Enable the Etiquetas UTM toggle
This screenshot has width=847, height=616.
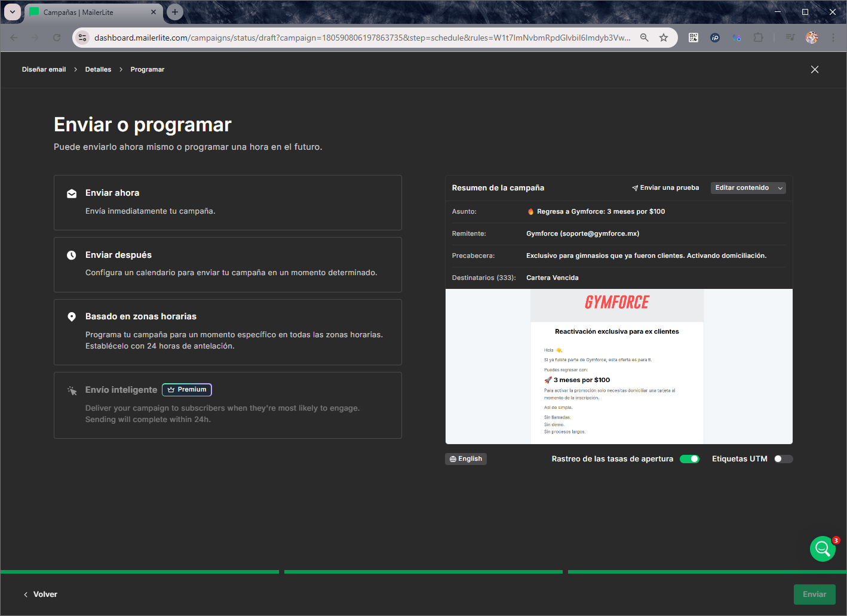click(783, 458)
